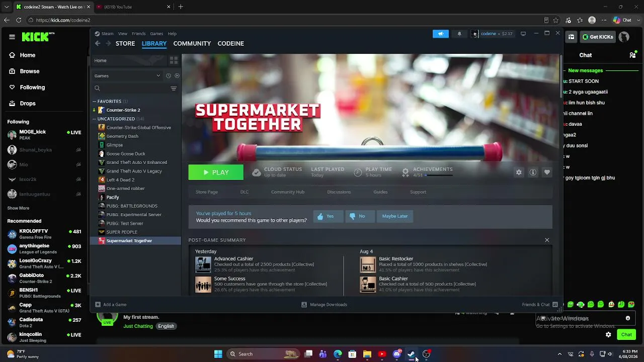The width and height of the screenshot is (644, 362).
Task: Open Manage Downloads in Steam
Action: tap(324, 305)
